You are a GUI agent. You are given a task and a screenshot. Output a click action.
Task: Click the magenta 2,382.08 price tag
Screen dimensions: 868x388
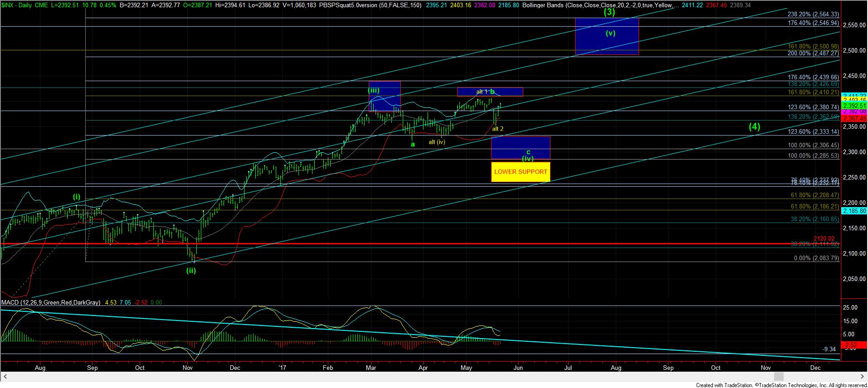click(x=854, y=111)
